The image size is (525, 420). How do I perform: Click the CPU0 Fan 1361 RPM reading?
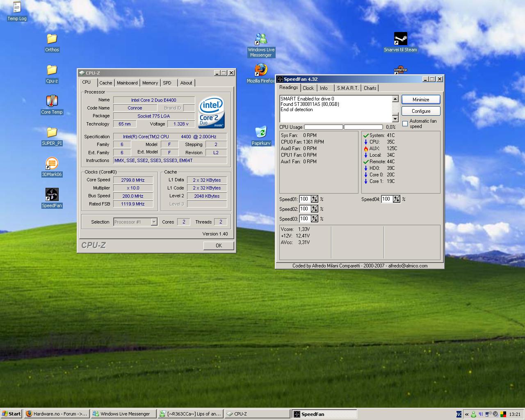pyautogui.click(x=302, y=142)
